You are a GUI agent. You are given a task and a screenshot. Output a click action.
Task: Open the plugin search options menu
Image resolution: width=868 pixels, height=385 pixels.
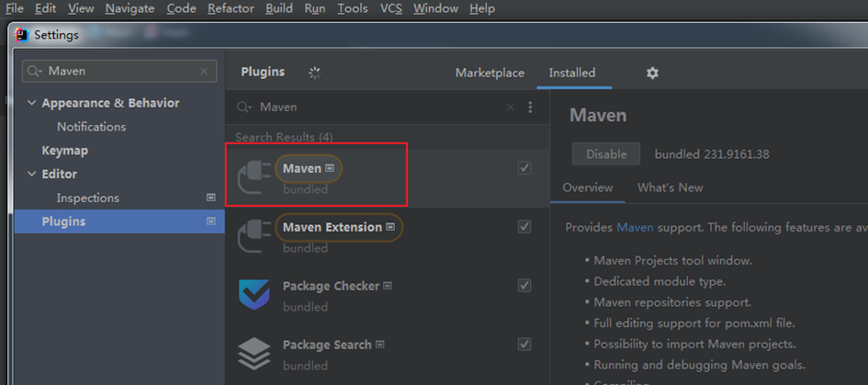[530, 107]
